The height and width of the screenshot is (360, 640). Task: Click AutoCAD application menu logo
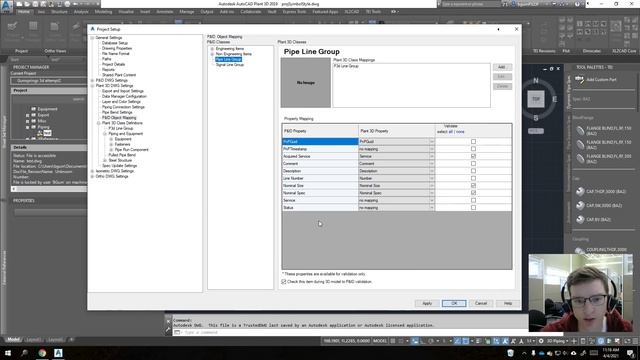pyautogui.click(x=7, y=6)
